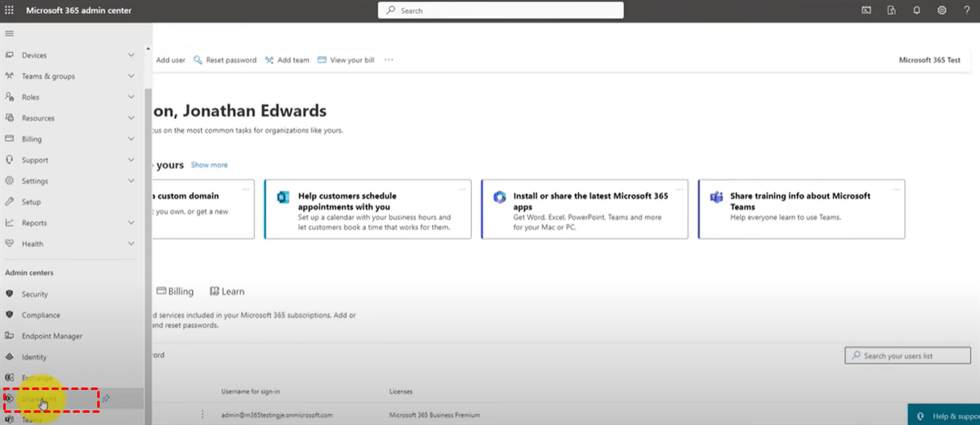980x425 pixels.
Task: Open the Cloud Shell icon in header
Action: [x=867, y=11]
